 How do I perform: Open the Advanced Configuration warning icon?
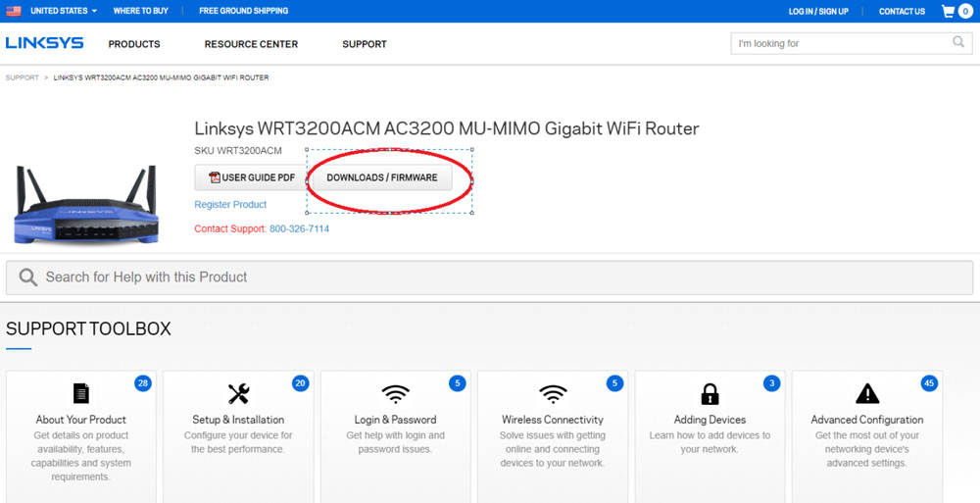[x=867, y=393]
